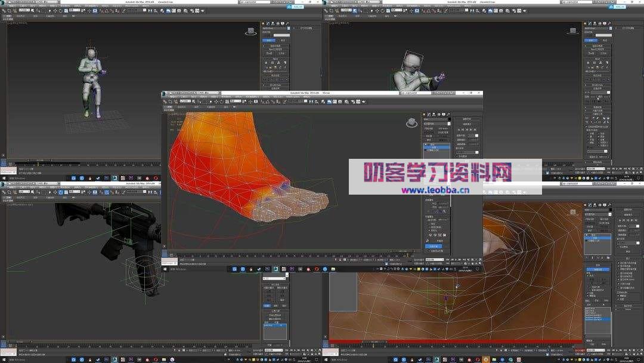Viewport: 644px width, 363px height.
Task: Select highlighted bone in skin window bone list
Action: pyautogui.click(x=597, y=319)
